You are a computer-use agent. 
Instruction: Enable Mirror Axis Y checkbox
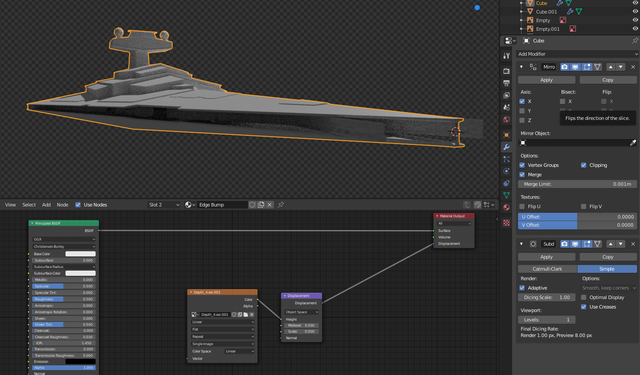[522, 111]
